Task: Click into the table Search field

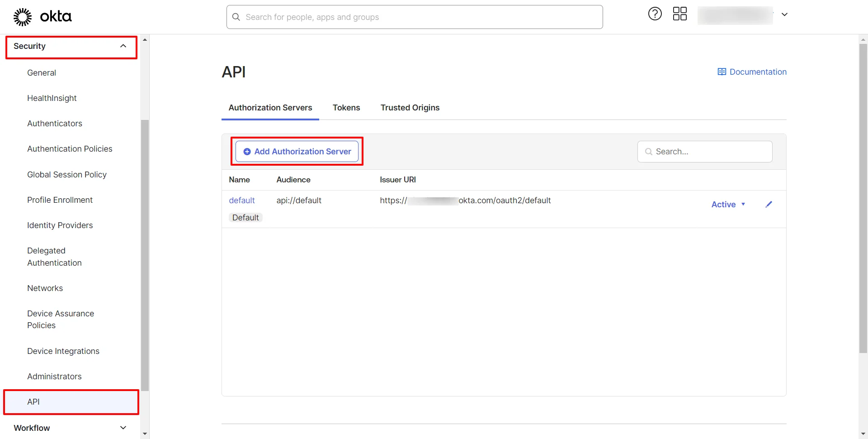Action: (705, 152)
